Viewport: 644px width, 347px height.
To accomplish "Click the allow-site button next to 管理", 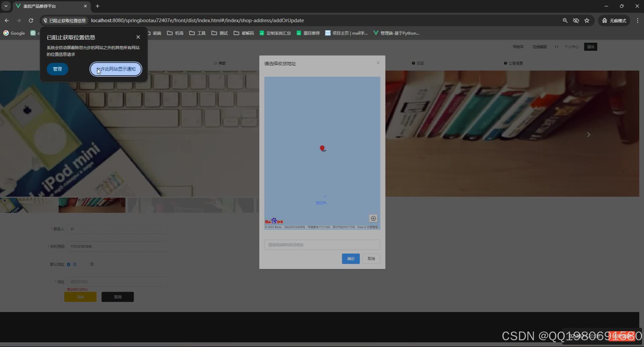I will click(116, 69).
